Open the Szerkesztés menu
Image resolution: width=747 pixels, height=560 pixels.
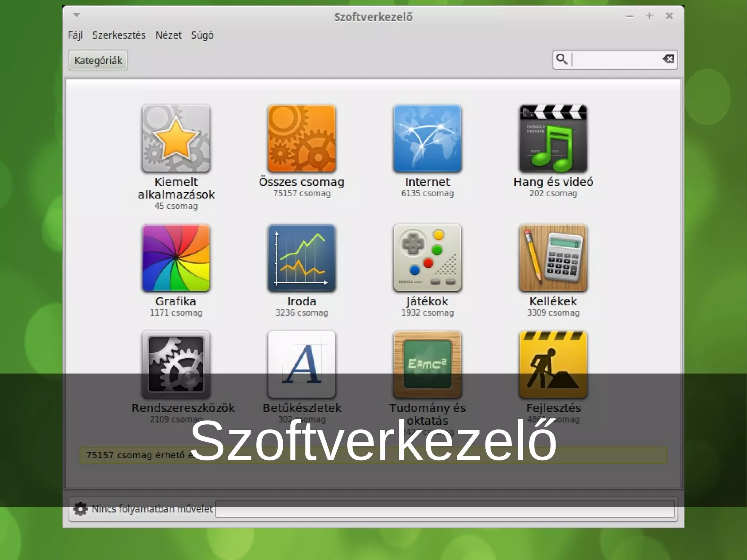[119, 35]
